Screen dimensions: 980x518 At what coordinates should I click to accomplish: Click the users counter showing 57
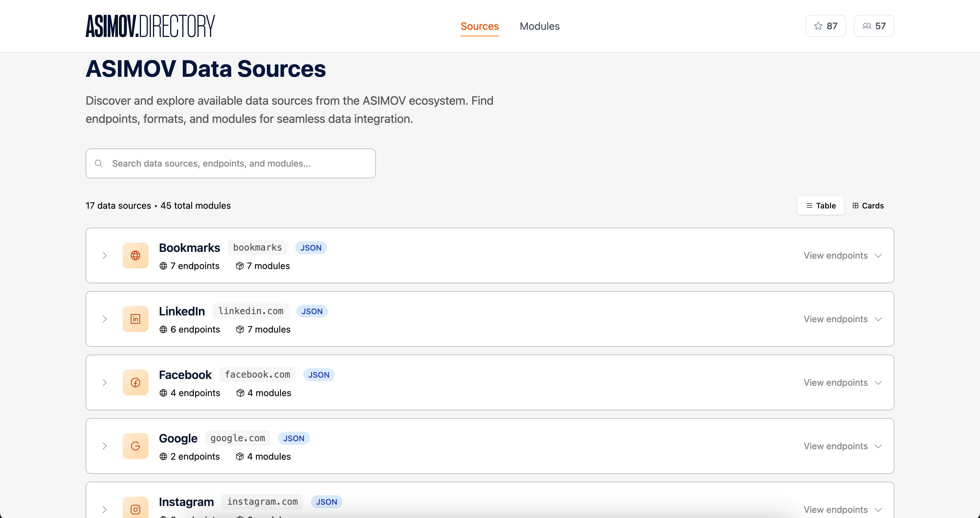pos(874,26)
